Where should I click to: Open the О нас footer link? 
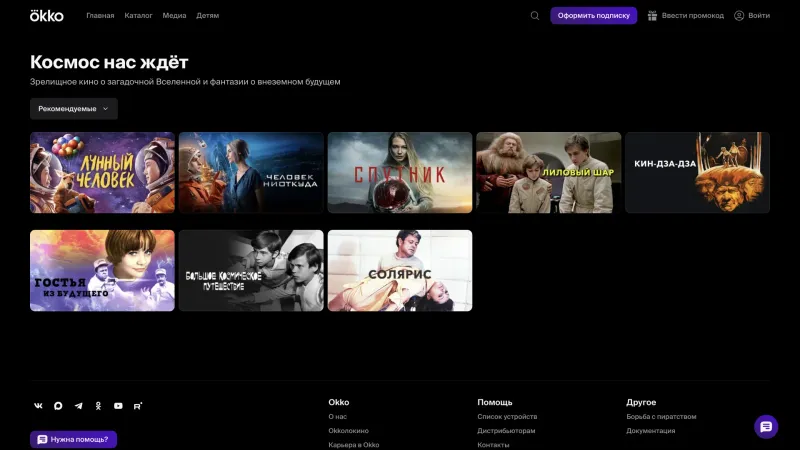coord(338,417)
